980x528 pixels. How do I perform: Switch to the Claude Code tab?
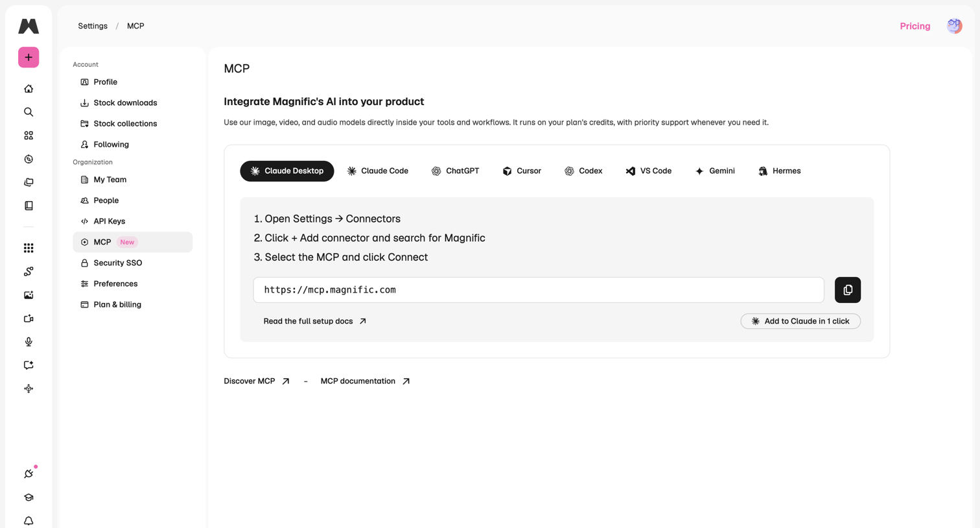tap(378, 171)
